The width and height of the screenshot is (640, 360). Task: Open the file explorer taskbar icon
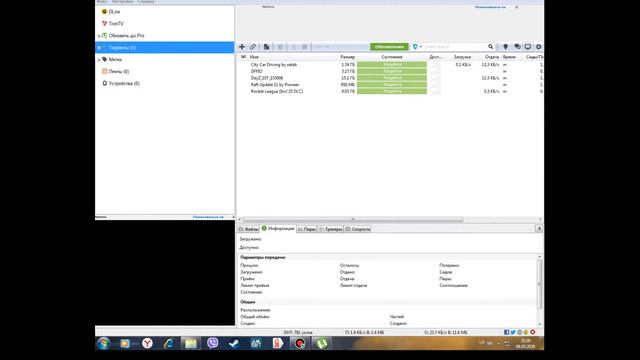191,343
